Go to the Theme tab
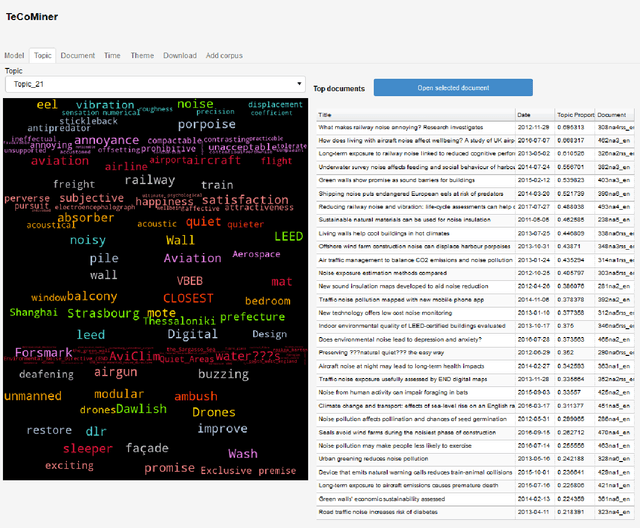Image resolution: width=640 pixels, height=528 pixels. tap(142, 56)
